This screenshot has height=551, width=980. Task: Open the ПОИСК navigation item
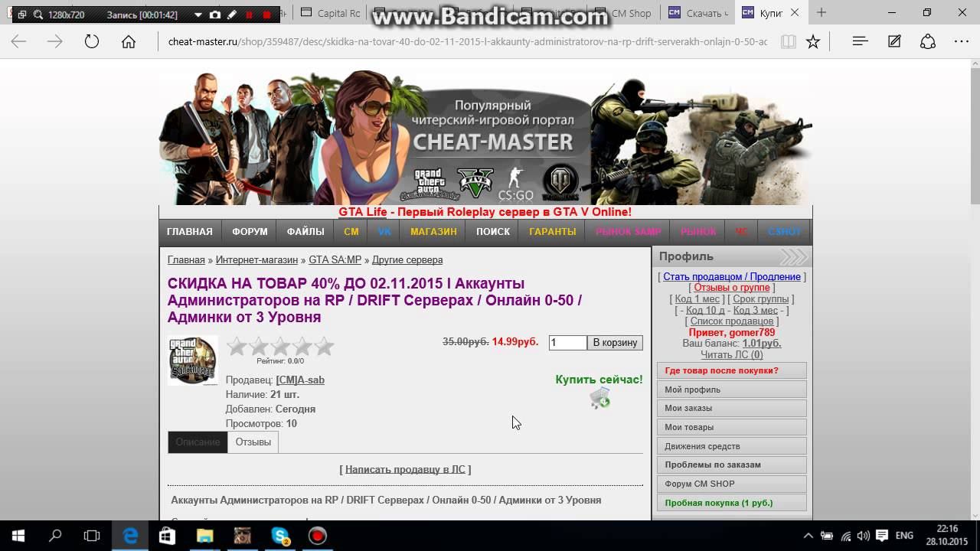tap(493, 232)
